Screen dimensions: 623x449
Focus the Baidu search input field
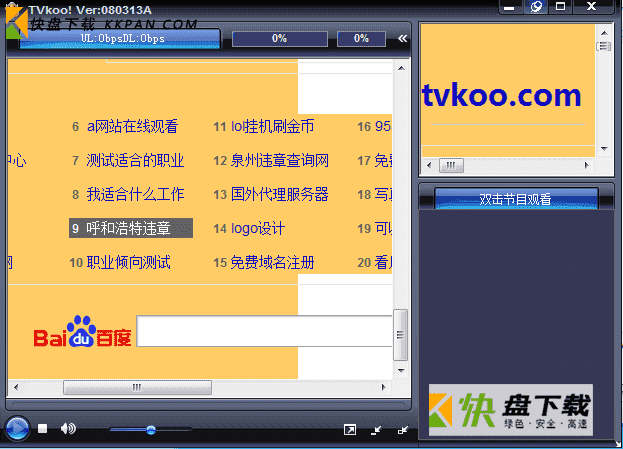[x=264, y=331]
